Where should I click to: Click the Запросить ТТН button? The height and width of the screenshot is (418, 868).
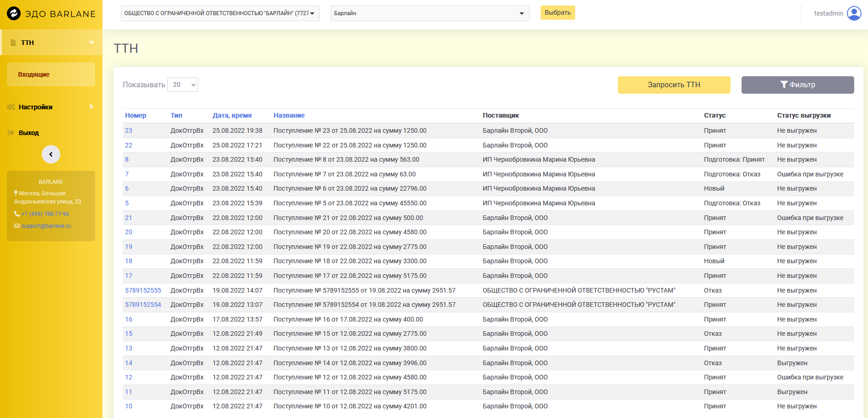[674, 85]
